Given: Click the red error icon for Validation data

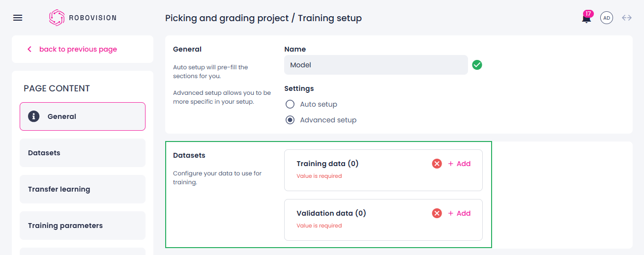Looking at the screenshot, I should coord(437,213).
